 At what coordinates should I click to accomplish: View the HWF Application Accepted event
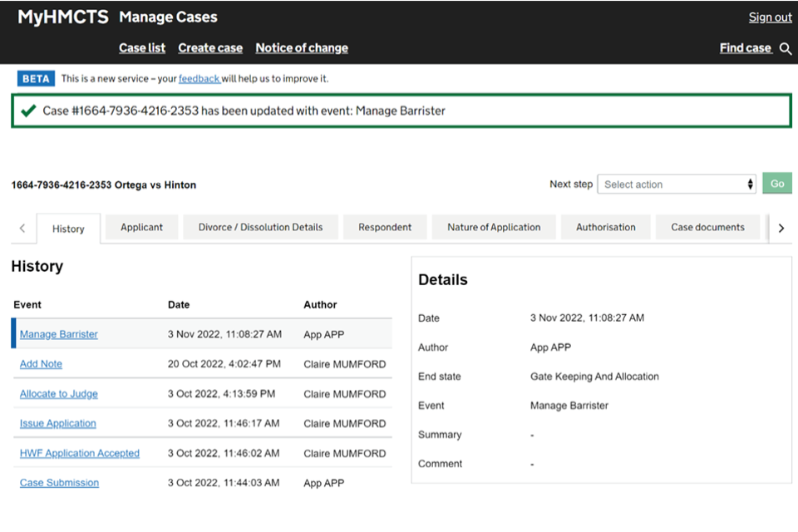80,453
